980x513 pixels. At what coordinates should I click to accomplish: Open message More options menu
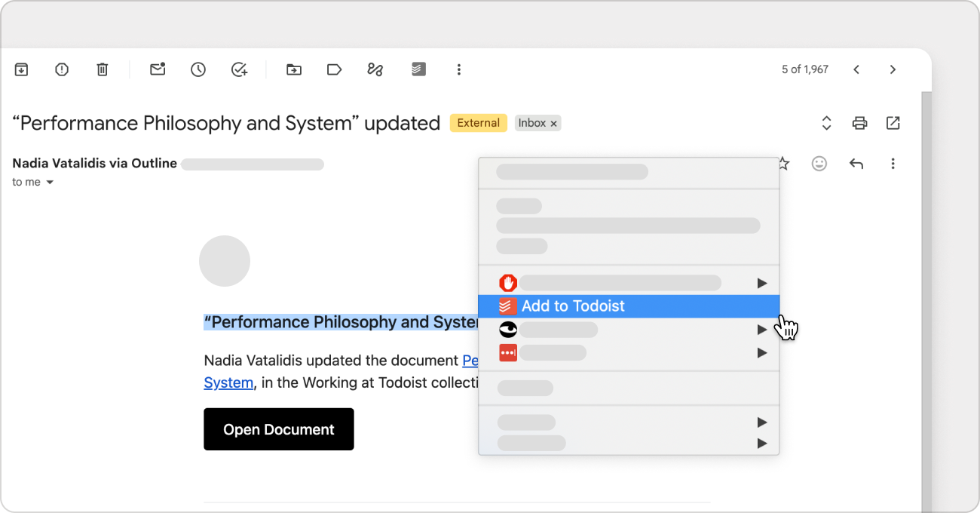(893, 164)
